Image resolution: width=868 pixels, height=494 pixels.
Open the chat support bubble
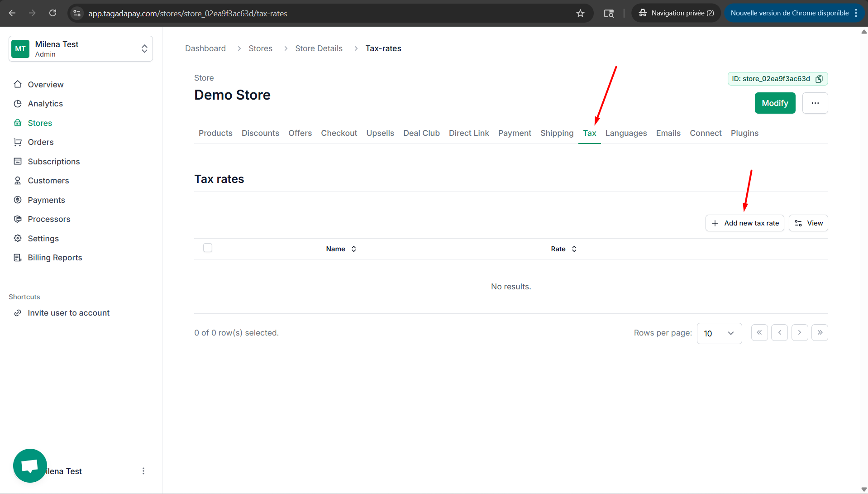pyautogui.click(x=30, y=465)
